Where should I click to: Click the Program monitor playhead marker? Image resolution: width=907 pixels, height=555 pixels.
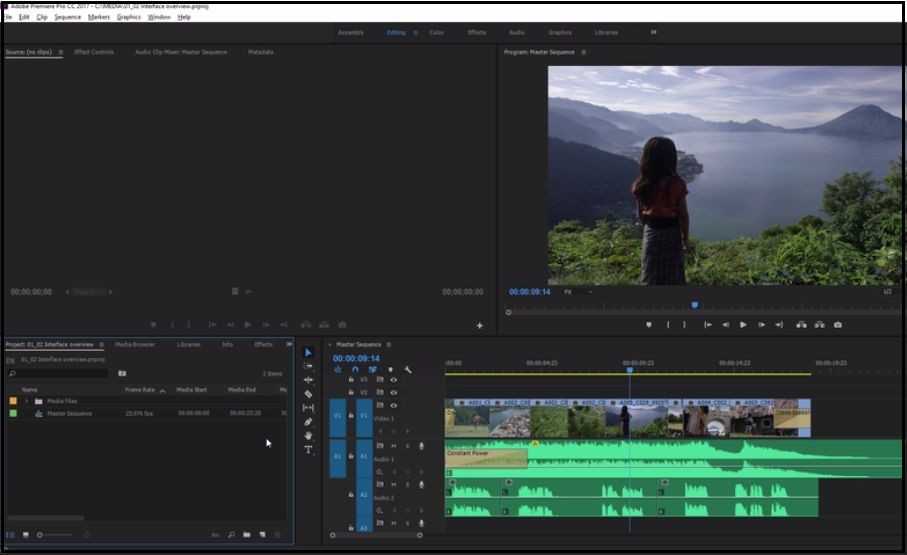(x=694, y=305)
